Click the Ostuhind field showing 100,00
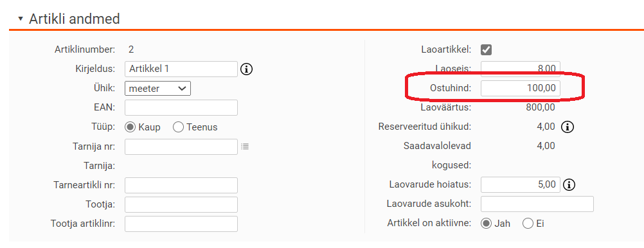This screenshot has width=644, height=248. (521, 88)
